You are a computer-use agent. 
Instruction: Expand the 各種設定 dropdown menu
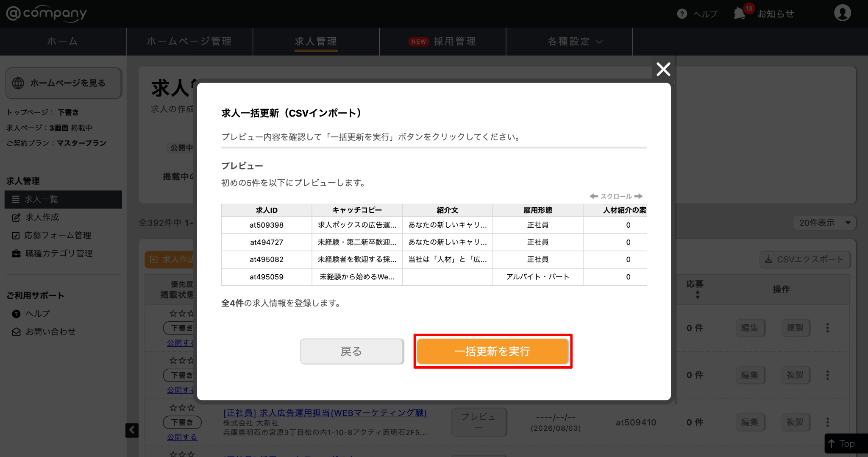[x=575, y=42]
